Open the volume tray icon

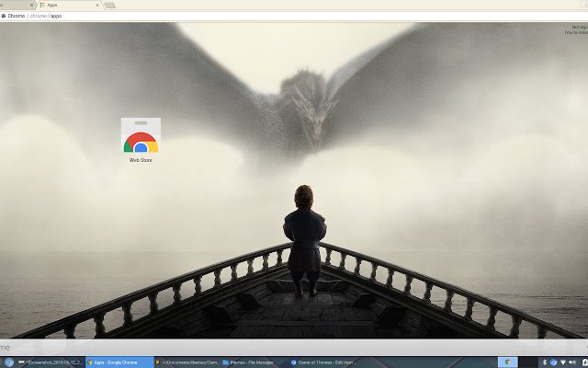pos(571,362)
